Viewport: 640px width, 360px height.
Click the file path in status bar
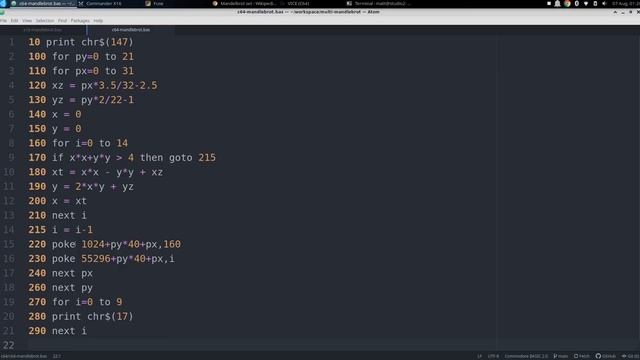click(x=24, y=356)
